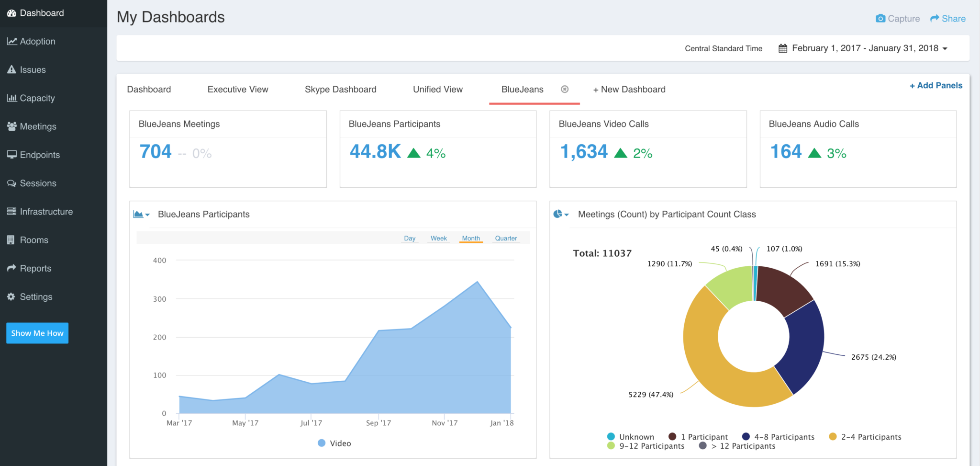Toggle > 12 Participants legend item
The image size is (980, 466).
point(737,446)
